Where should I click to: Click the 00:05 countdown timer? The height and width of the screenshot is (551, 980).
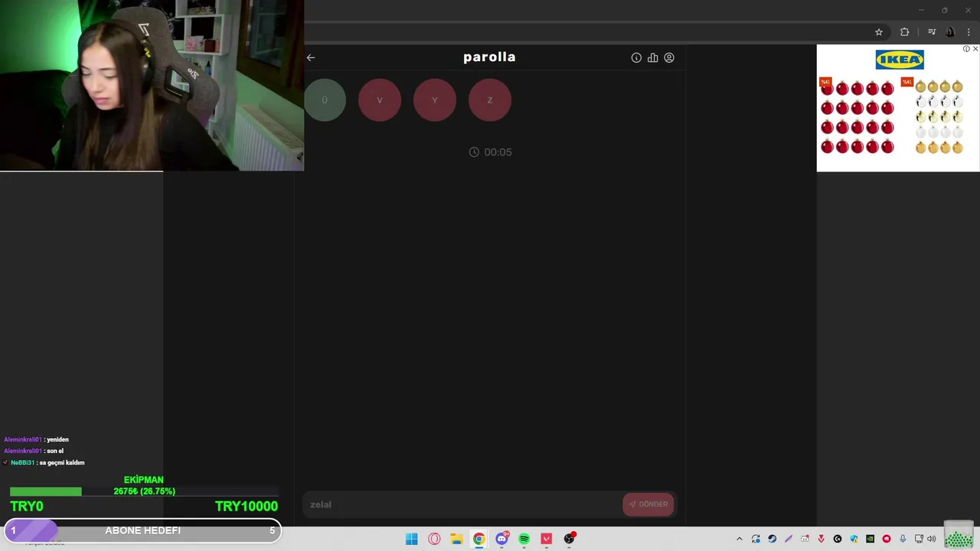pos(490,152)
